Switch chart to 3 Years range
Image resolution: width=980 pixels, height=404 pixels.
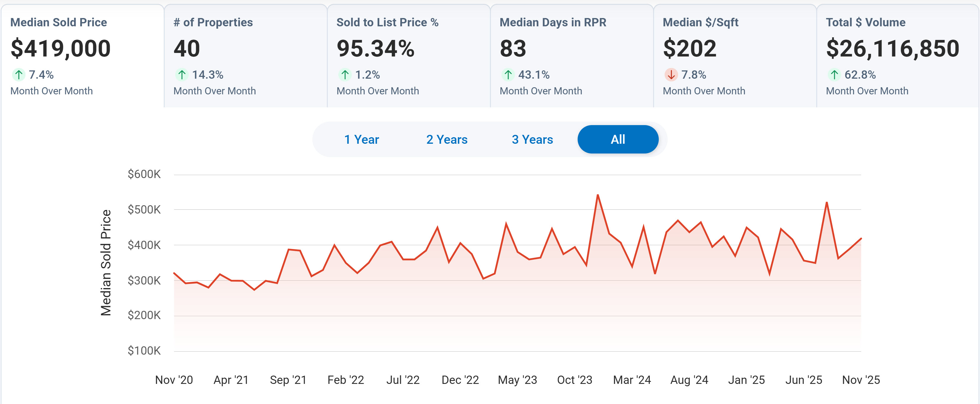pos(532,140)
